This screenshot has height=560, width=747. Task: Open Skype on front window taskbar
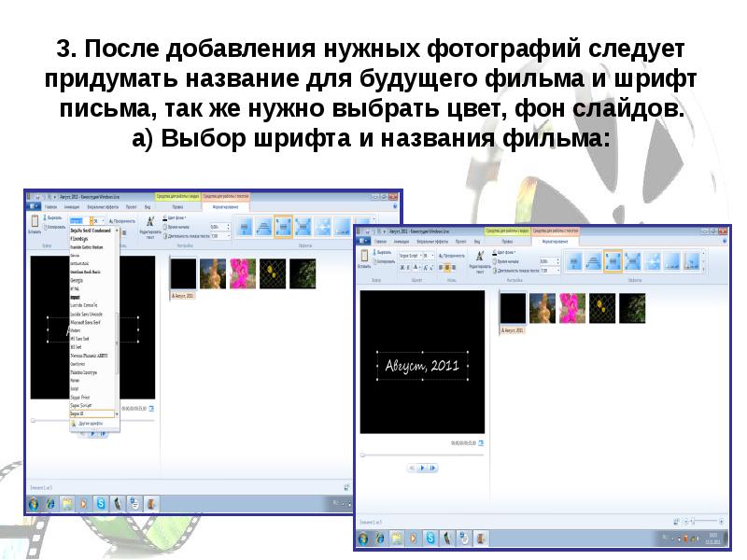(430, 539)
